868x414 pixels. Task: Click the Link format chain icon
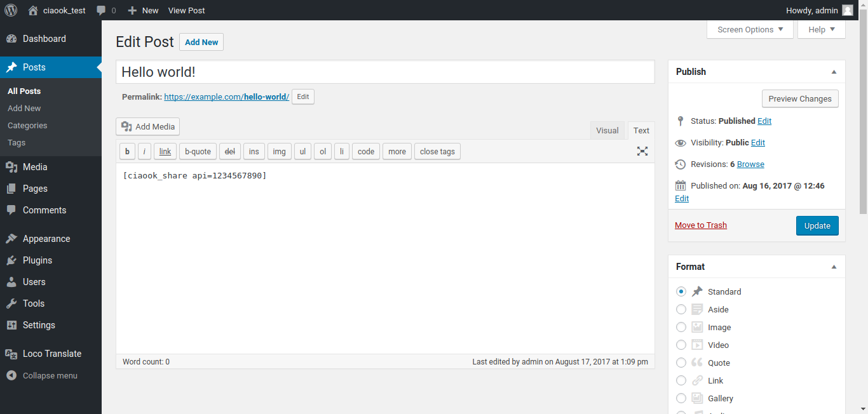(x=697, y=380)
